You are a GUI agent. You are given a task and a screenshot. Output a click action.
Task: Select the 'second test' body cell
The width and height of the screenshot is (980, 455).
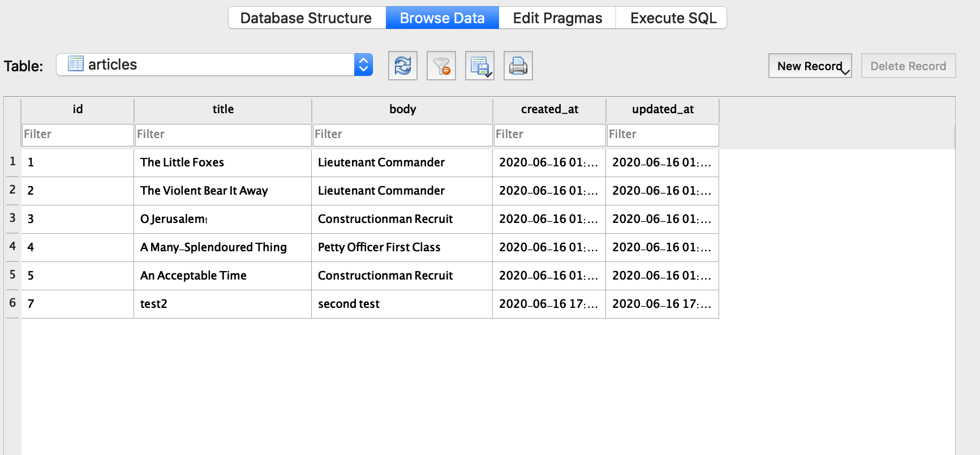[x=349, y=304]
